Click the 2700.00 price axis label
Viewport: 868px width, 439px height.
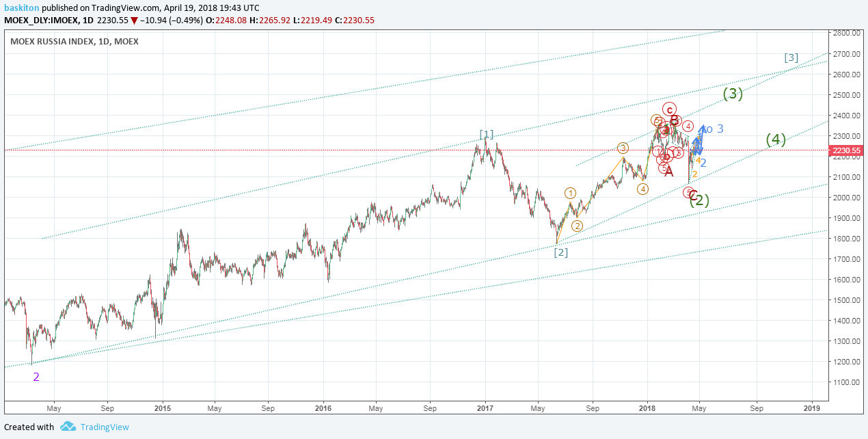point(847,53)
